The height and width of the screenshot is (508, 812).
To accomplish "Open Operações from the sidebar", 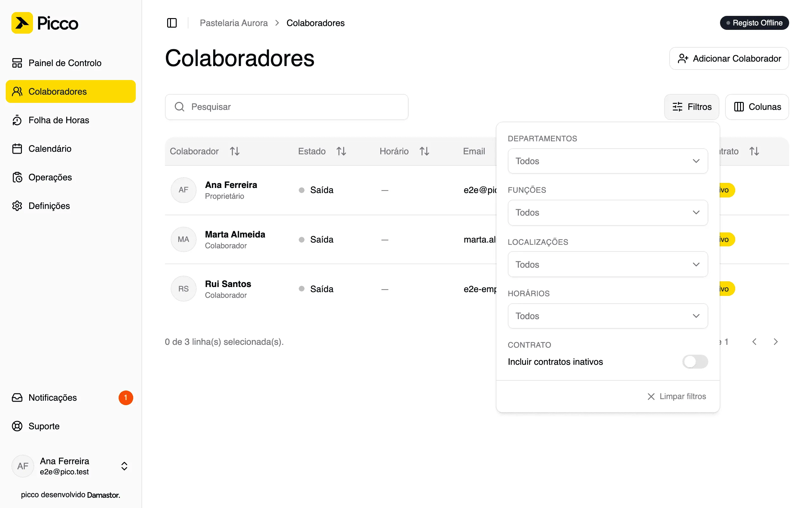I will coord(70,177).
